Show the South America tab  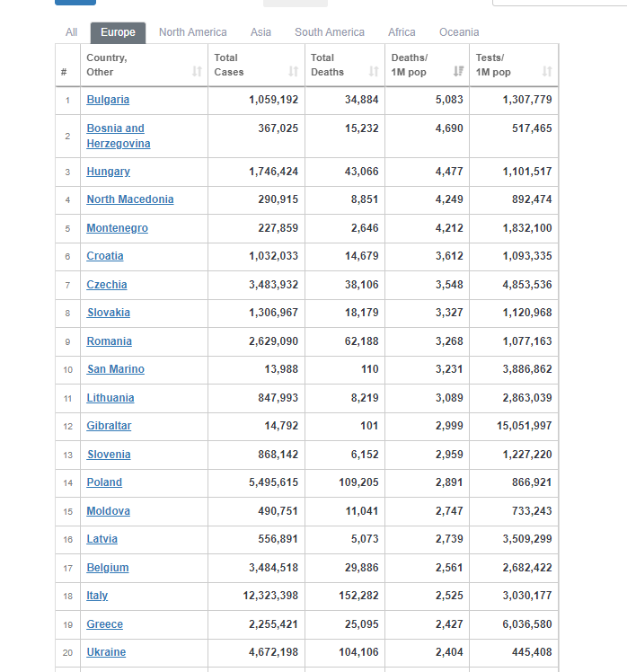330,32
